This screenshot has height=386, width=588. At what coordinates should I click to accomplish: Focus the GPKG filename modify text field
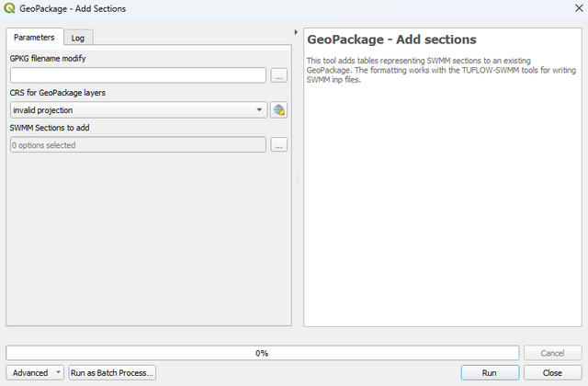pyautogui.click(x=137, y=75)
